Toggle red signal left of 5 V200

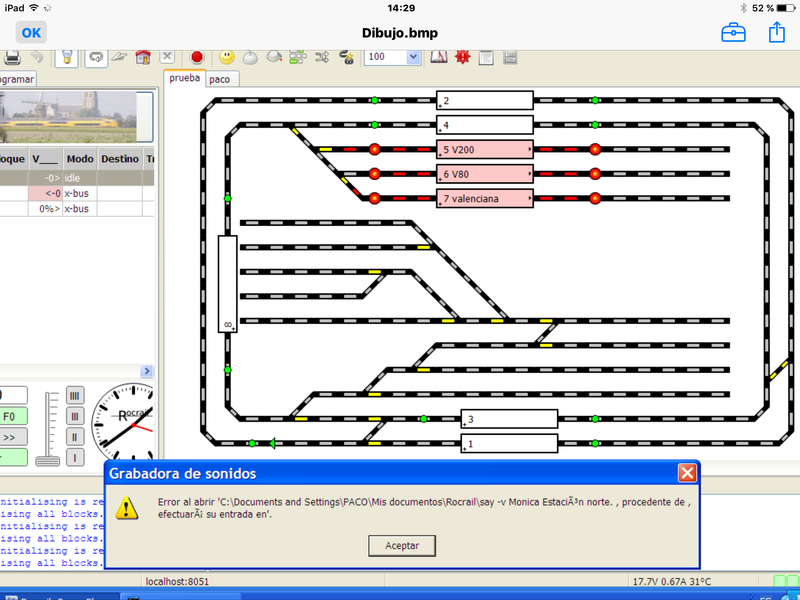pyautogui.click(x=374, y=149)
